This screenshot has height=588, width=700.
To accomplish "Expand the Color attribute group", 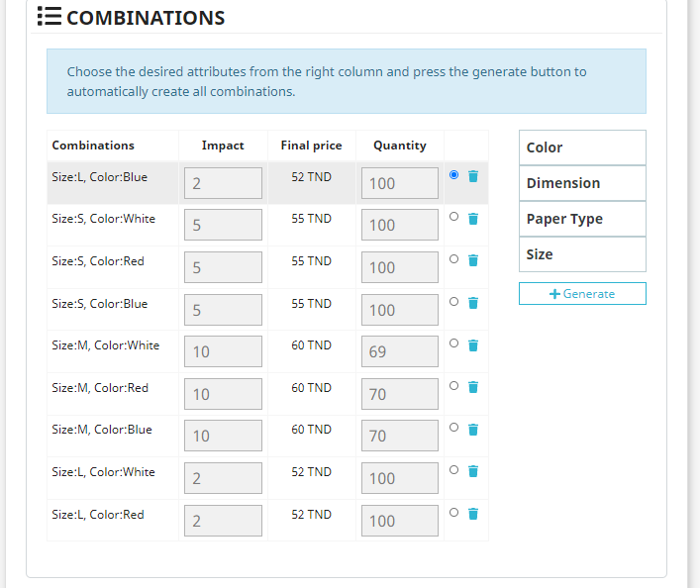I will 582,147.
